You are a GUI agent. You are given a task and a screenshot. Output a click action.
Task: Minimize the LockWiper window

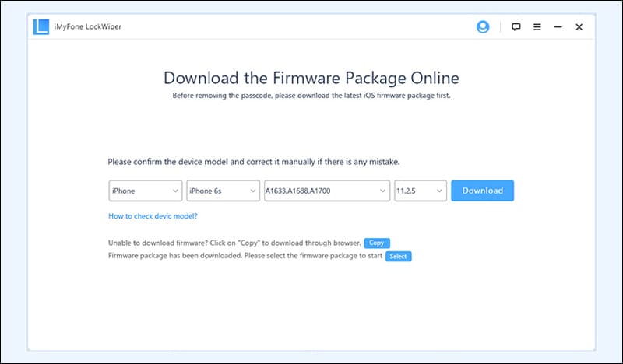558,27
